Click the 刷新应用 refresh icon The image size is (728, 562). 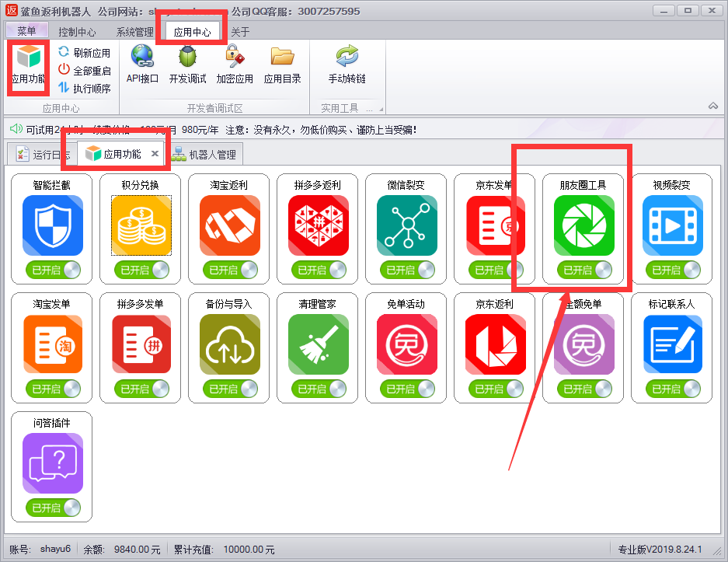[64, 52]
